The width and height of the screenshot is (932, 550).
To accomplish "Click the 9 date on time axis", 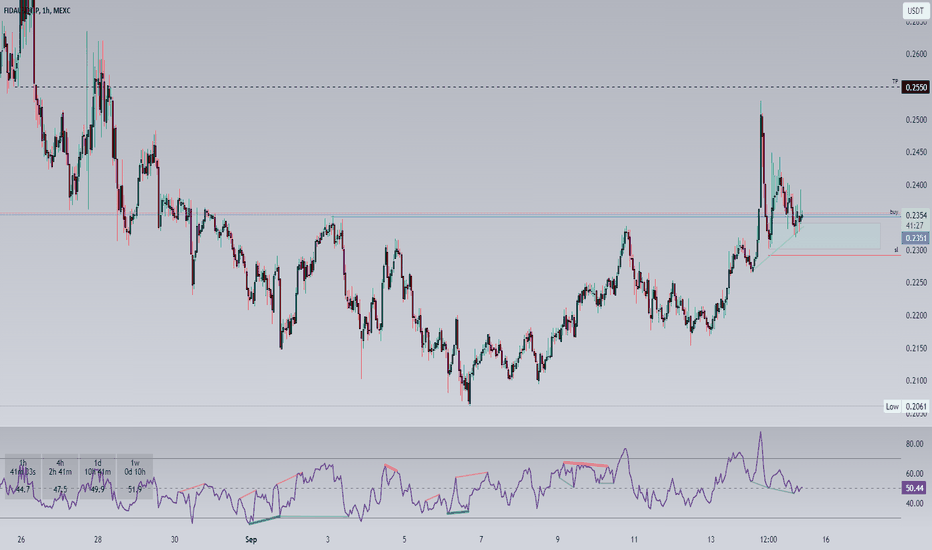I will click(x=558, y=540).
